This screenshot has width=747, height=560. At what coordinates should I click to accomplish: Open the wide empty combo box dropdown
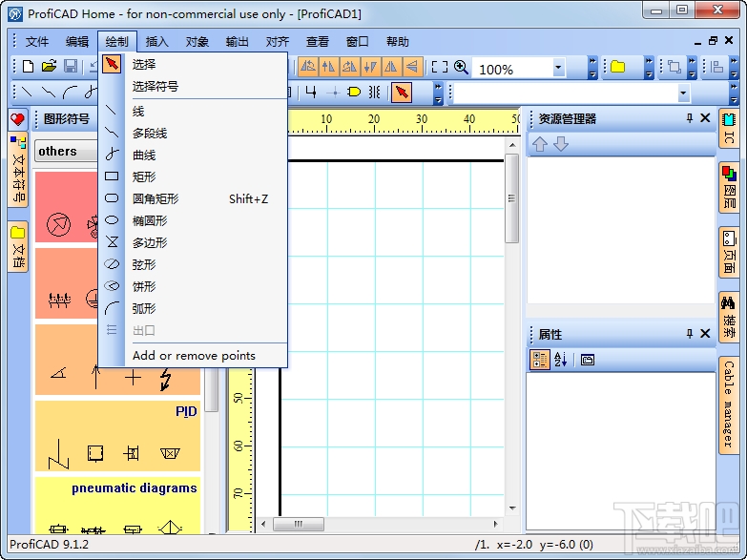(684, 93)
